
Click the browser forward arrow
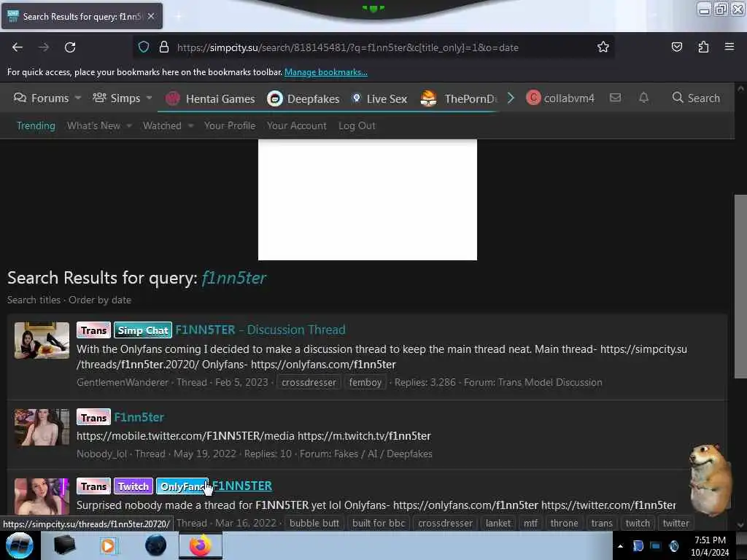pyautogui.click(x=44, y=47)
